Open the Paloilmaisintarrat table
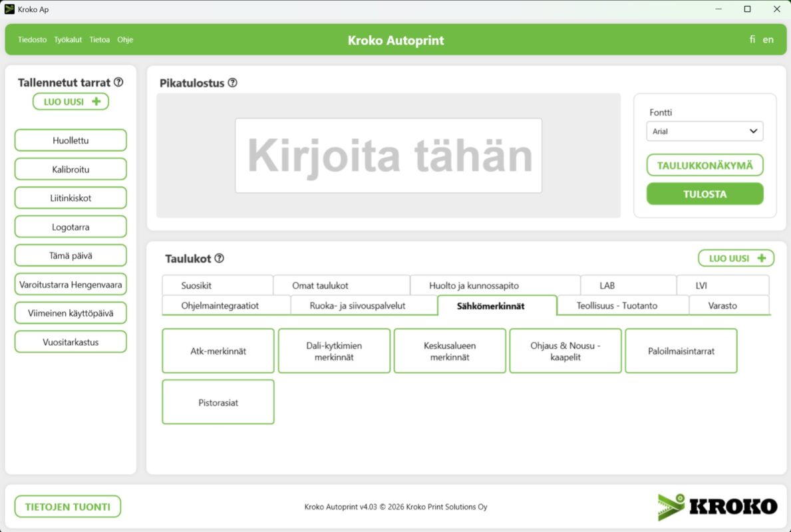This screenshot has height=532, width=791. (x=681, y=351)
